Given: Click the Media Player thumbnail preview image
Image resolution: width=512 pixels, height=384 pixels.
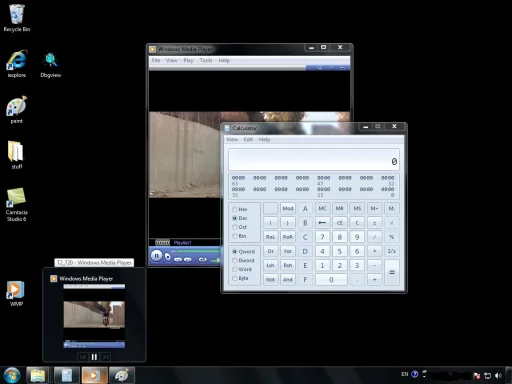Looking at the screenshot, I should click(94, 316).
